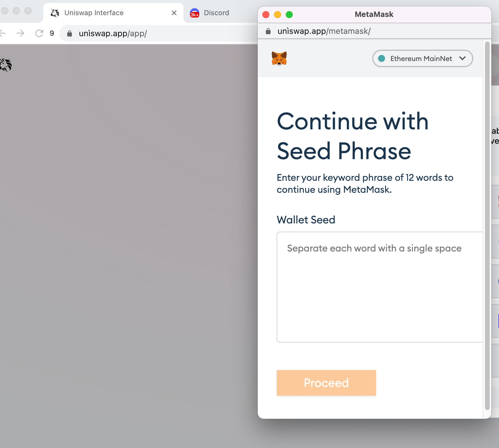Viewport: 499px width, 448px height.
Task: Open the Ethereum MainNet network dropdown
Action: 422,58
